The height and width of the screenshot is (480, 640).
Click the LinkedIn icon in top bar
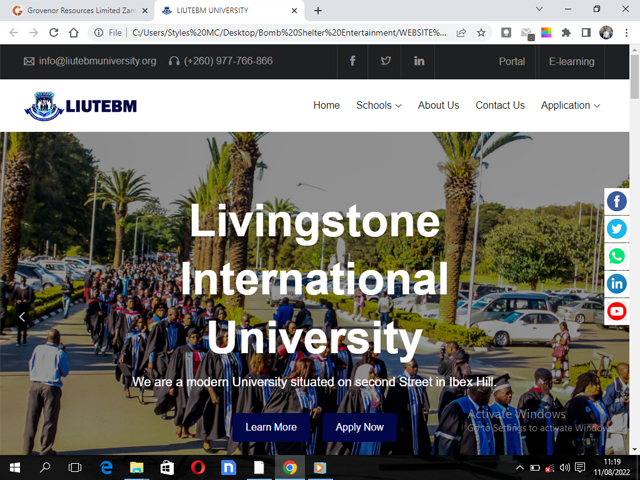click(x=419, y=61)
